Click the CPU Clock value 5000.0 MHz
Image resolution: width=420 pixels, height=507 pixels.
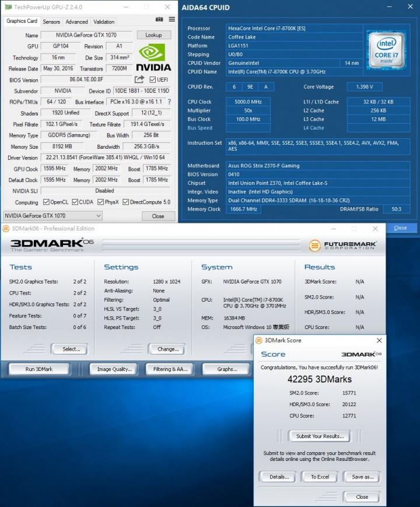pos(248,102)
